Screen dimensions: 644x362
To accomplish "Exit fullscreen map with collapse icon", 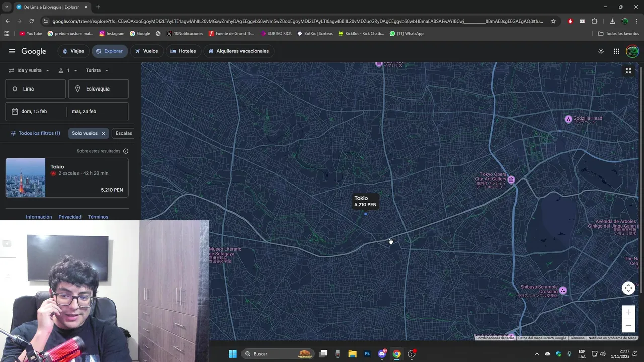I will pyautogui.click(x=628, y=71).
